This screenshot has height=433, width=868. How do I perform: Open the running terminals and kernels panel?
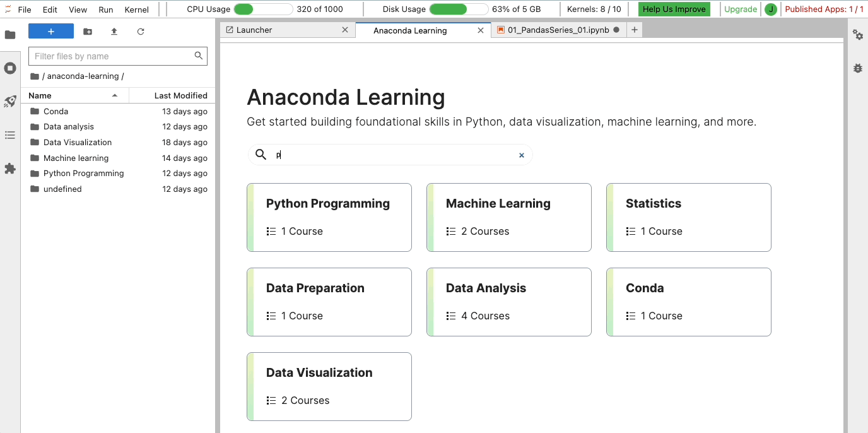tap(10, 68)
